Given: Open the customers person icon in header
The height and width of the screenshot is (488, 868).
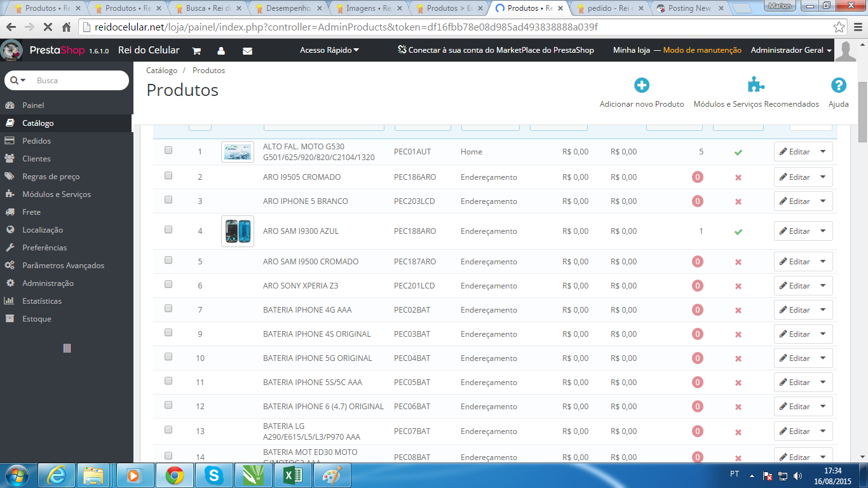Looking at the screenshot, I should point(221,51).
